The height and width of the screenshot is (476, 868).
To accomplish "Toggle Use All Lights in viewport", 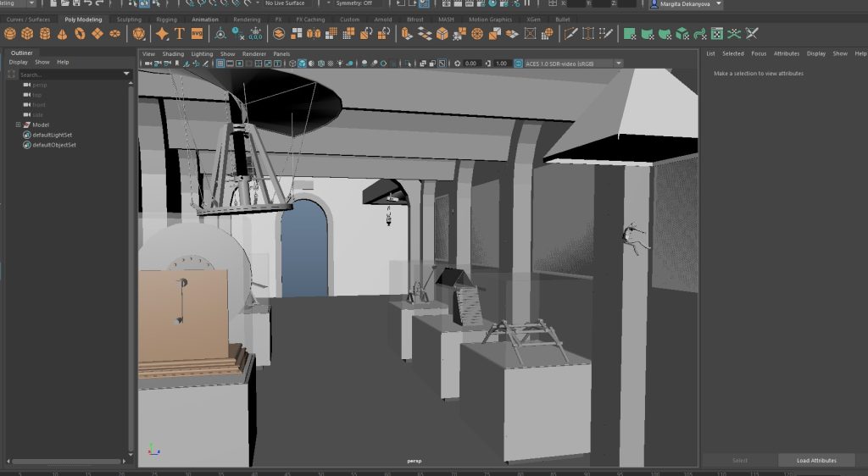I will coord(340,64).
